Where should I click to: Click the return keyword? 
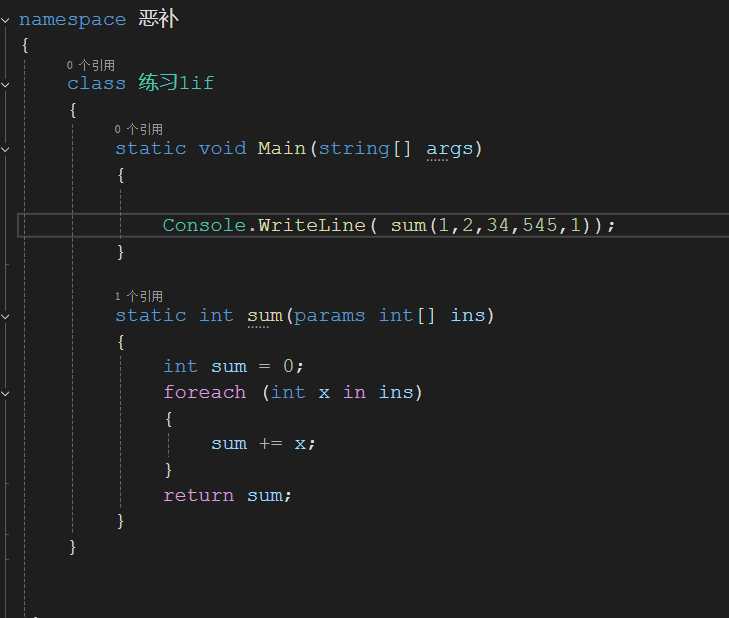tap(199, 496)
